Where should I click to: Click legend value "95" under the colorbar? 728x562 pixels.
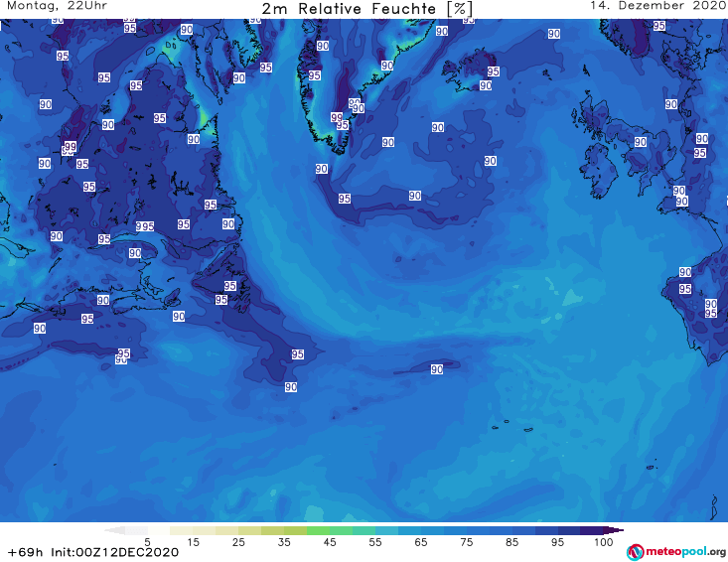pyautogui.click(x=557, y=542)
